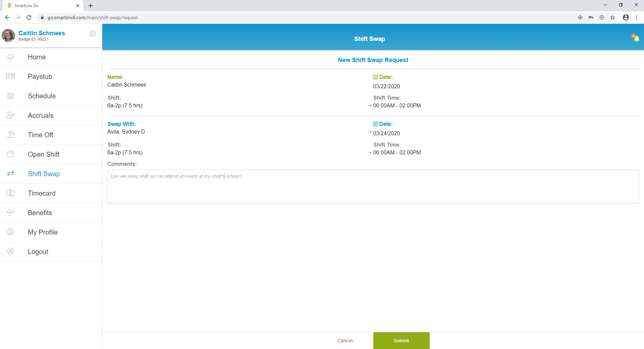The image size is (644, 349).
Task: Open the Paystub section icon
Action: point(10,76)
